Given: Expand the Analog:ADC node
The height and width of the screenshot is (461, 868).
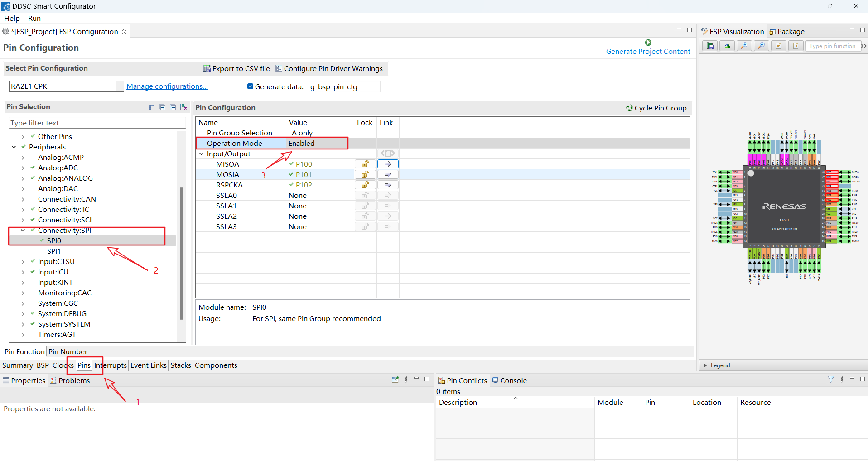Looking at the screenshot, I should (x=23, y=168).
